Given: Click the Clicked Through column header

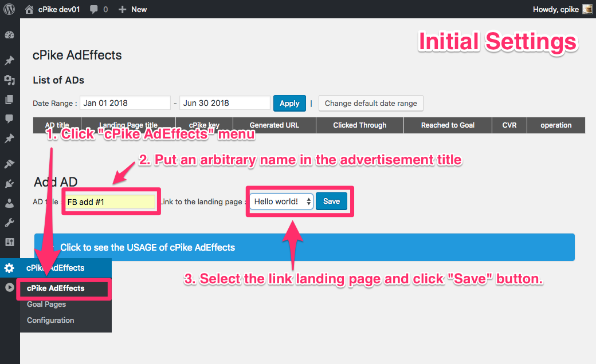Looking at the screenshot, I should coord(359,125).
